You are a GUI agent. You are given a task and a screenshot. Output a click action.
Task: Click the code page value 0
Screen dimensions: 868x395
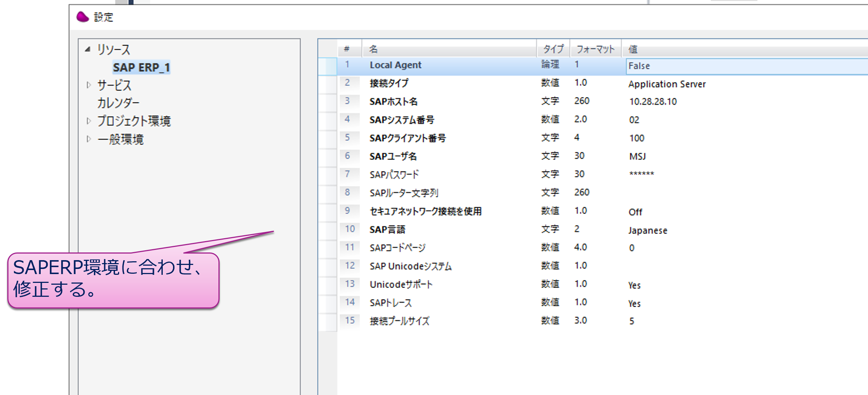coord(632,248)
